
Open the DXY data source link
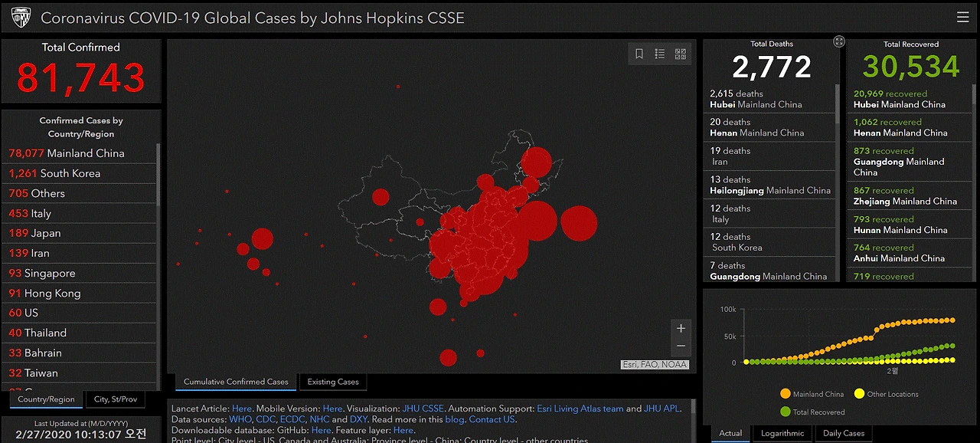[358, 420]
